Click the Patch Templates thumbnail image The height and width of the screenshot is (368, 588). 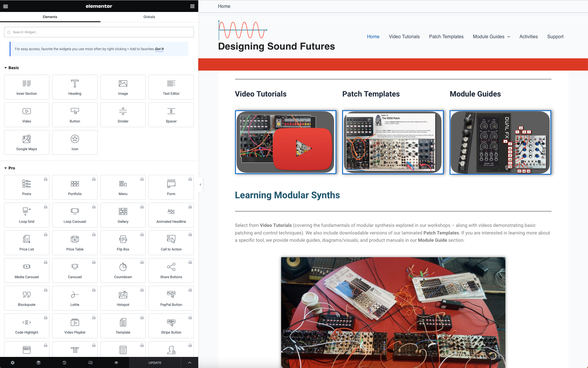point(393,142)
